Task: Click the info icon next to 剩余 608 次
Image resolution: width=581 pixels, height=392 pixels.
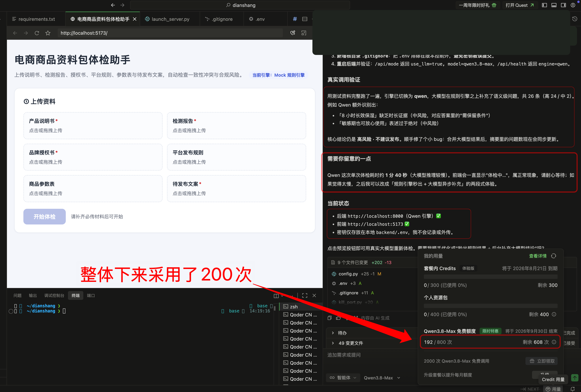Action: [x=554, y=342]
